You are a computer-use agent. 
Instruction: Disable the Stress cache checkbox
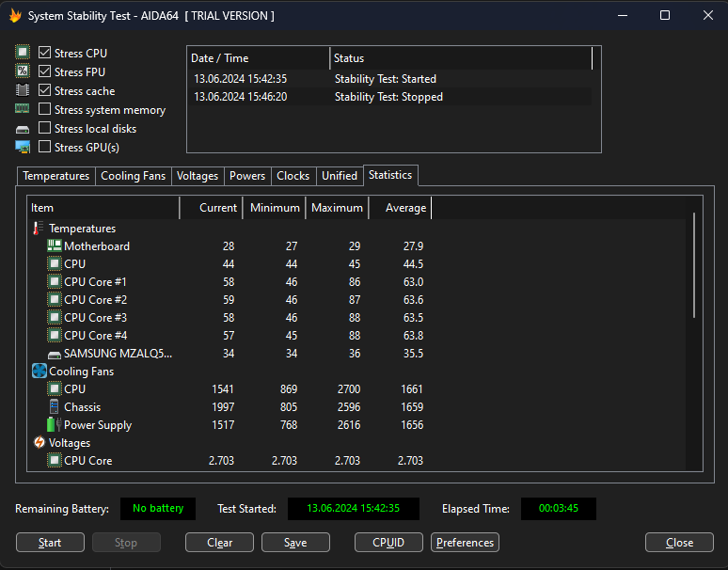pos(44,90)
